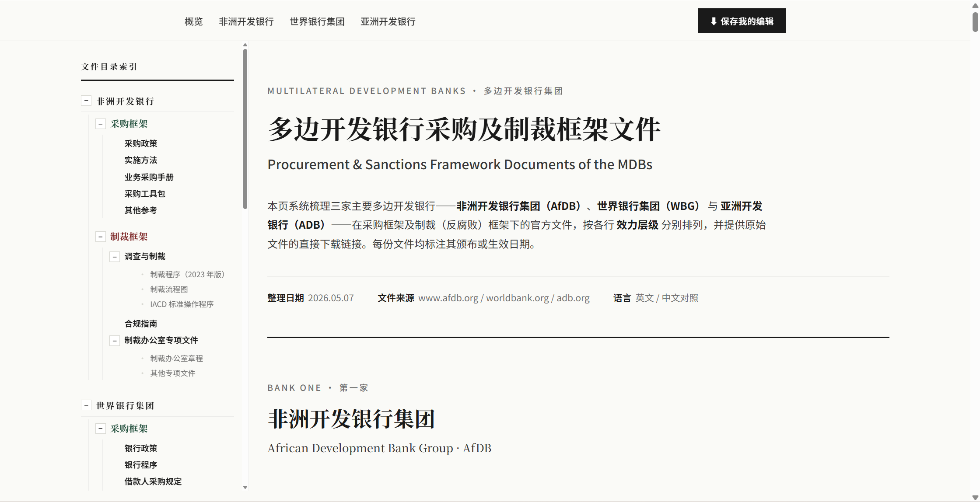Image resolution: width=980 pixels, height=502 pixels.
Task: Select 亚洲开发银行 in top navigation
Action: [x=388, y=21]
